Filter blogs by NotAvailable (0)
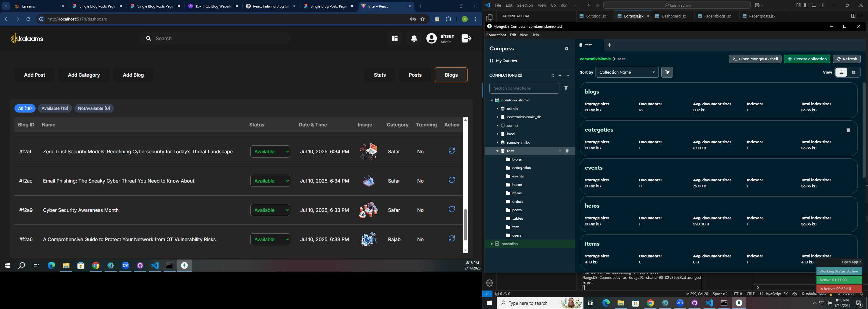 click(94, 108)
